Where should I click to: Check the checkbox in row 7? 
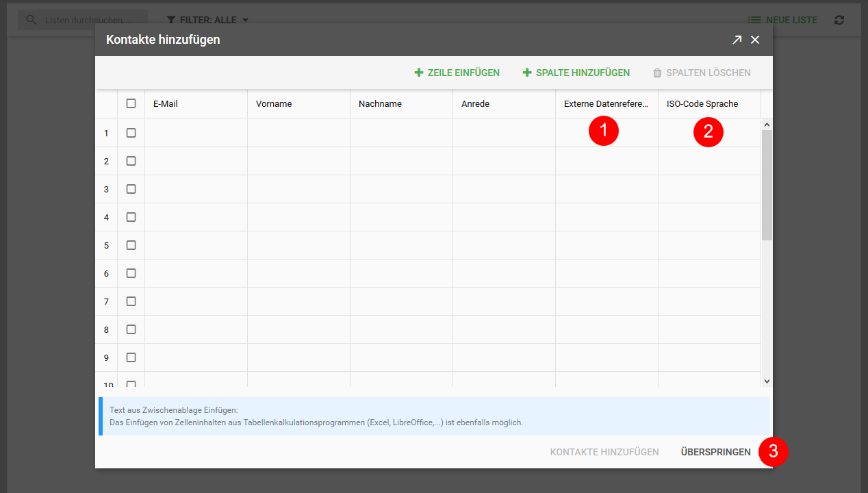(x=131, y=301)
